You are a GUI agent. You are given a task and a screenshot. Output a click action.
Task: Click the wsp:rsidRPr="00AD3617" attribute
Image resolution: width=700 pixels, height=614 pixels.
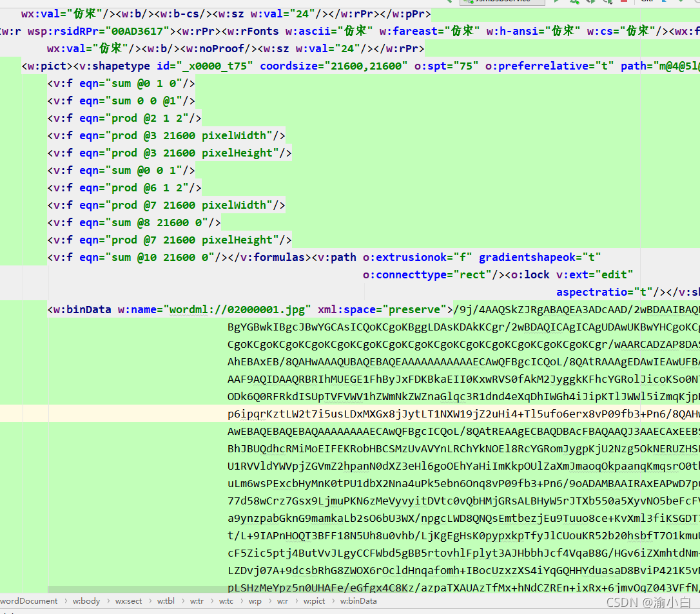coord(99,31)
